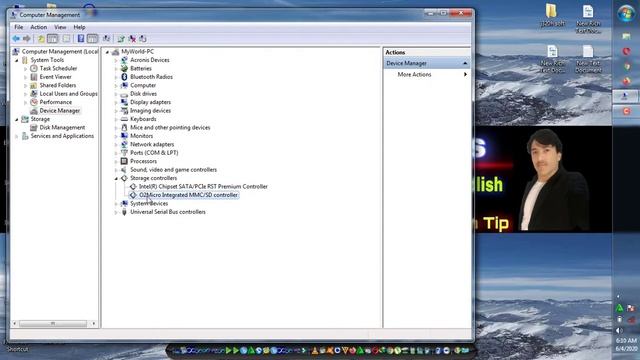640x360 pixels.
Task: Click the Mice and other pointing devices icon
Action: click(124, 127)
